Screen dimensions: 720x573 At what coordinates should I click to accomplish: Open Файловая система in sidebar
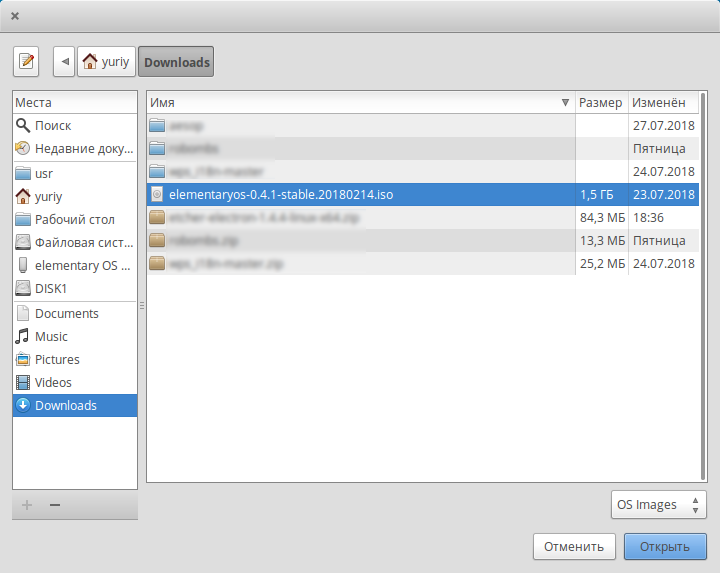point(75,242)
